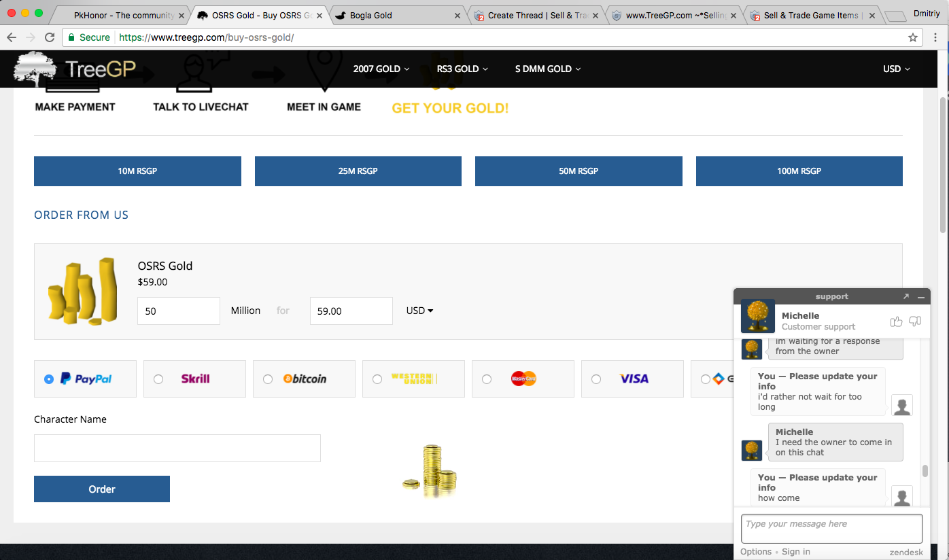Click the chat message input box
Screen dimensions: 949x560
pos(832,529)
